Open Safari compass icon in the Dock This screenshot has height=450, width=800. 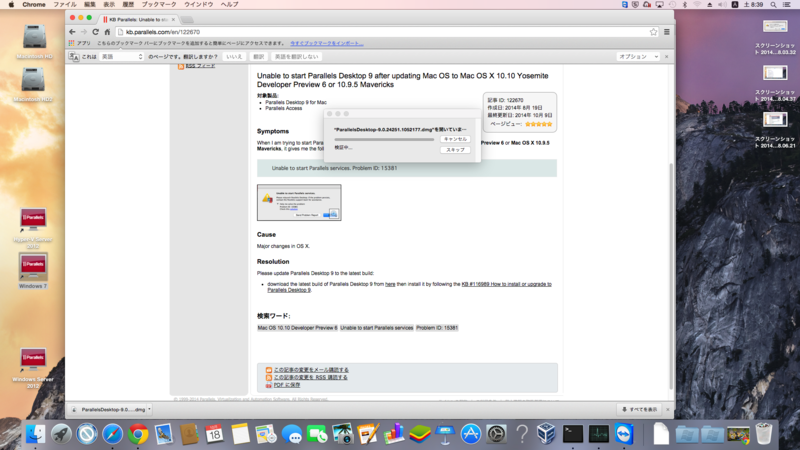tap(112, 434)
